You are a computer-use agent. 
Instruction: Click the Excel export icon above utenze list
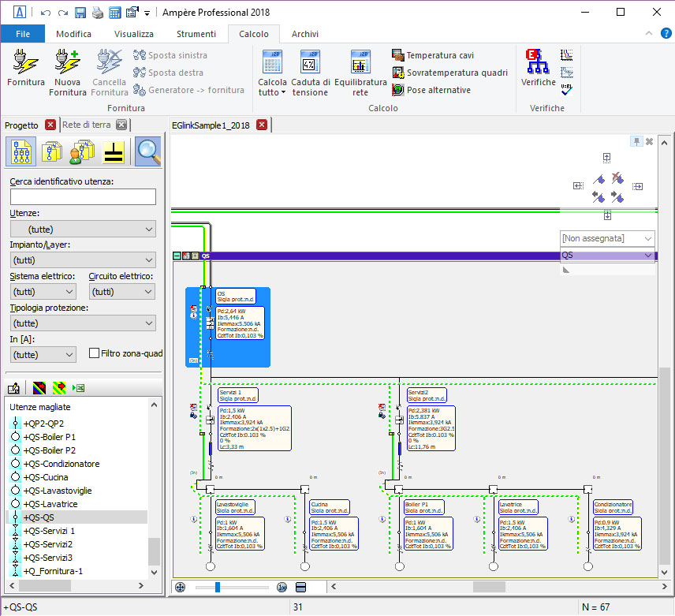pyautogui.click(x=79, y=388)
